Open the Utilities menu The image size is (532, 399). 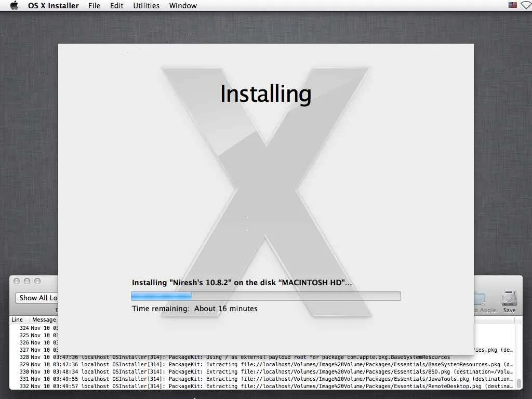[146, 5]
